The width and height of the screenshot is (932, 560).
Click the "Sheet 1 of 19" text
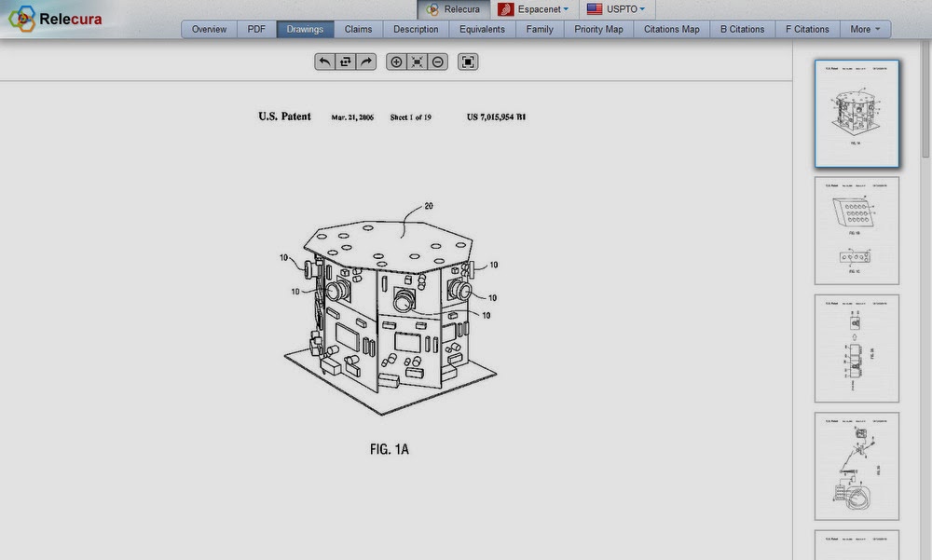coord(411,117)
